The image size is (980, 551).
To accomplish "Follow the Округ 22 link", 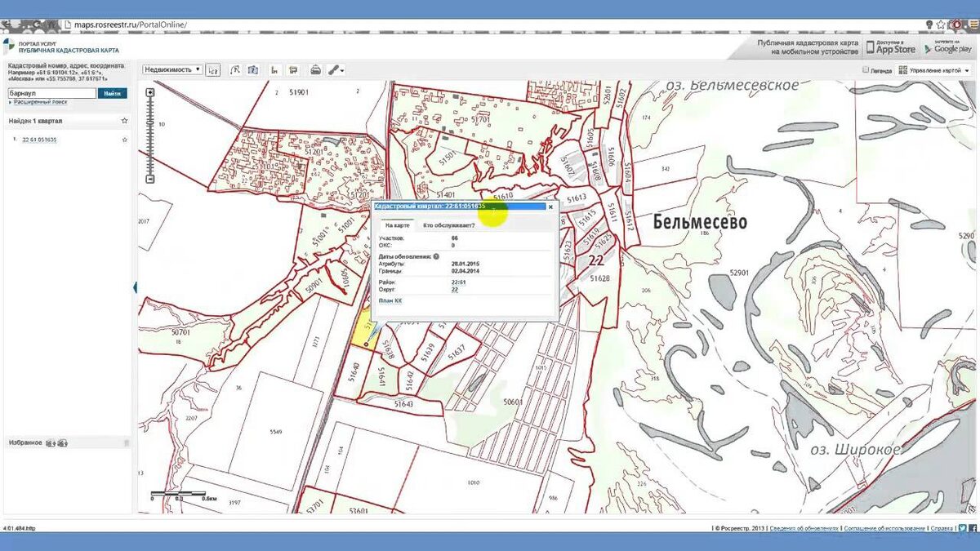I will click(454, 289).
